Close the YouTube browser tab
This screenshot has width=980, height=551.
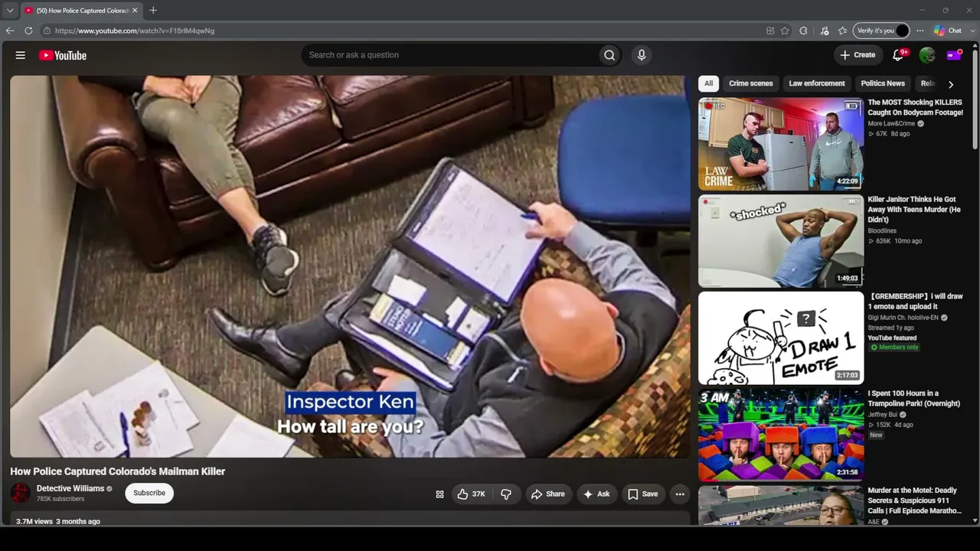pos(135,10)
